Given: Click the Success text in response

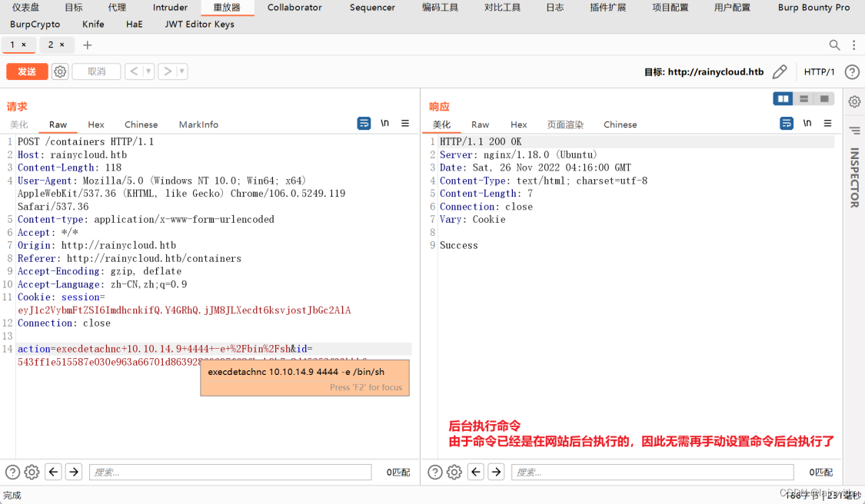Looking at the screenshot, I should [x=459, y=245].
